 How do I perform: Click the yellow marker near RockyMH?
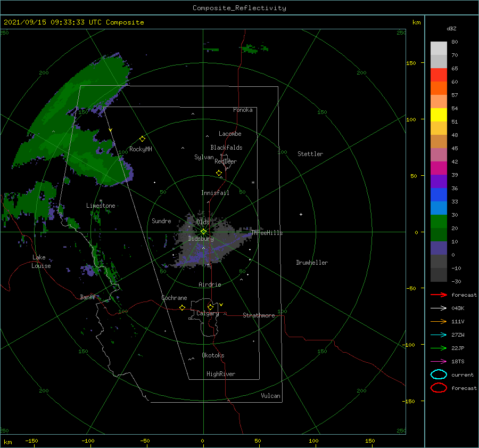pos(142,139)
